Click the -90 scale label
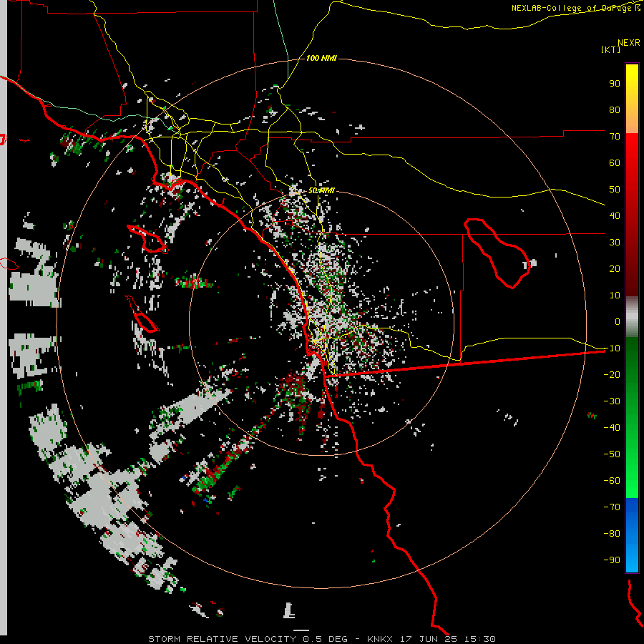The image size is (644, 644). point(612,560)
